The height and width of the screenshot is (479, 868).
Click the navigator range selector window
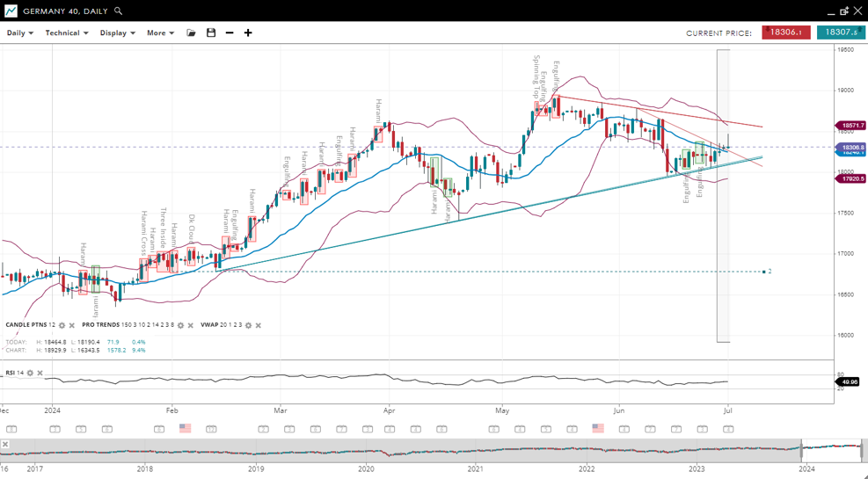coord(831,450)
